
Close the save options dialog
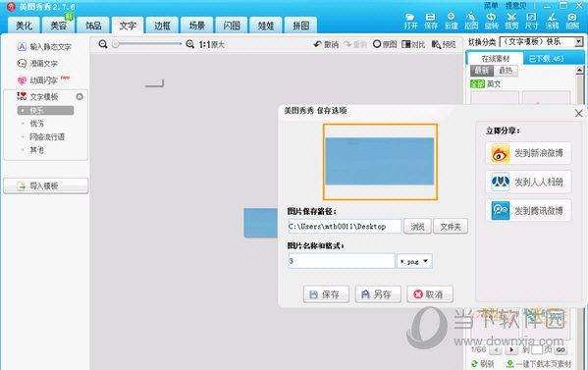(x=578, y=113)
